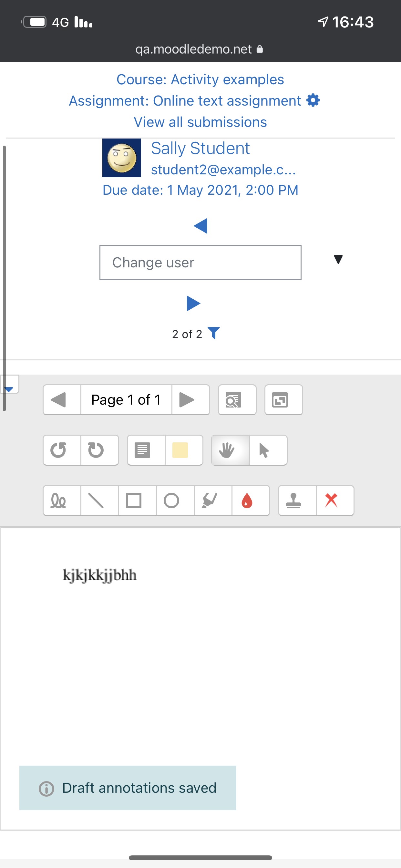
Task: Select the drag hand tool
Action: click(x=231, y=450)
